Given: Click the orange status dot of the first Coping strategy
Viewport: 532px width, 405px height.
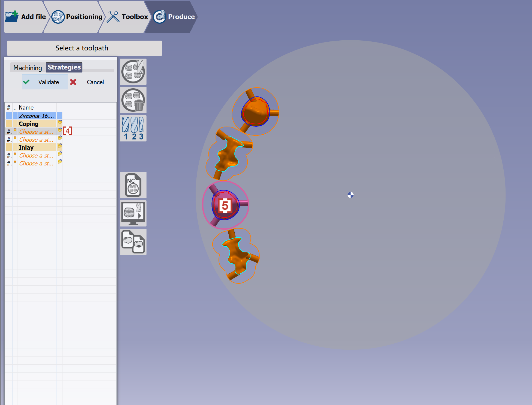Looking at the screenshot, I should [15, 130].
